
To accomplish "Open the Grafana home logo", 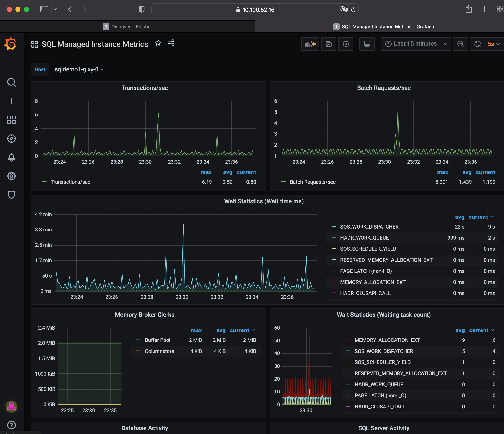I will (x=10, y=44).
